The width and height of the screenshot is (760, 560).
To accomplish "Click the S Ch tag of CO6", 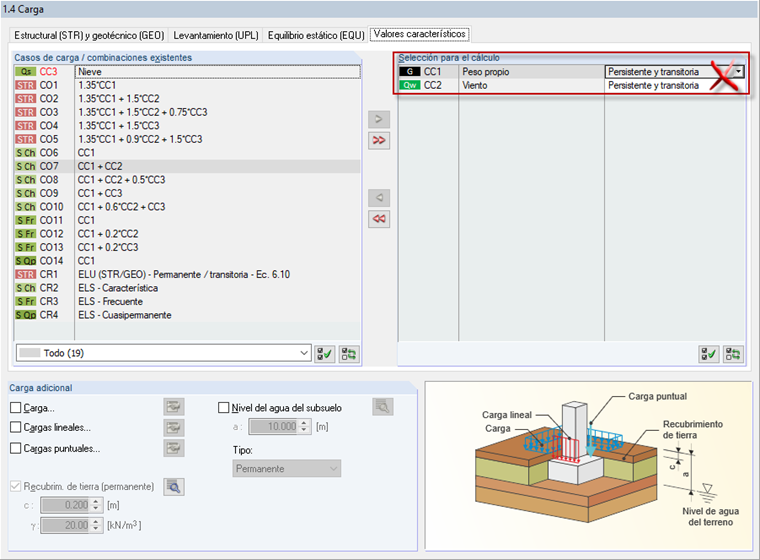I will pyautogui.click(x=26, y=153).
